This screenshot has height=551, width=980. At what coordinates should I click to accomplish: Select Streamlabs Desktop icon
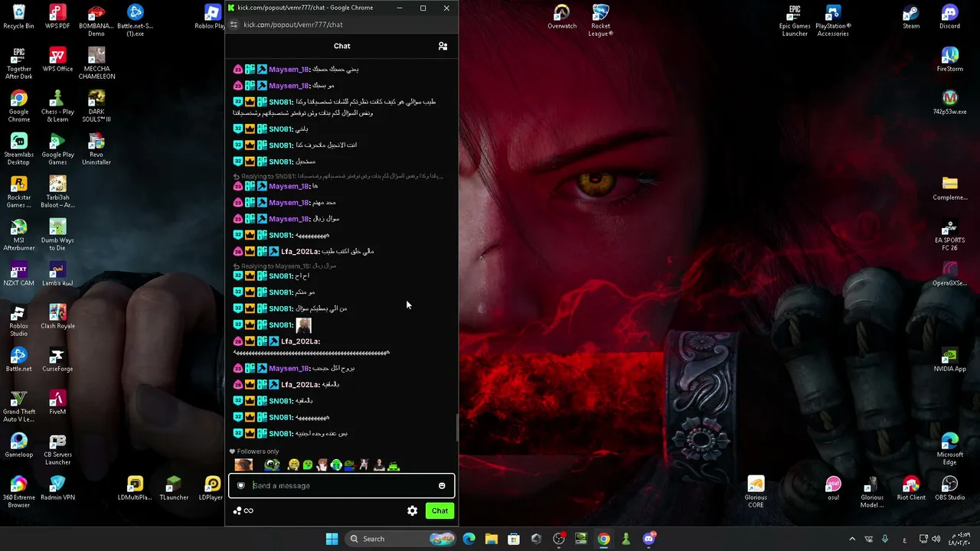click(x=18, y=148)
